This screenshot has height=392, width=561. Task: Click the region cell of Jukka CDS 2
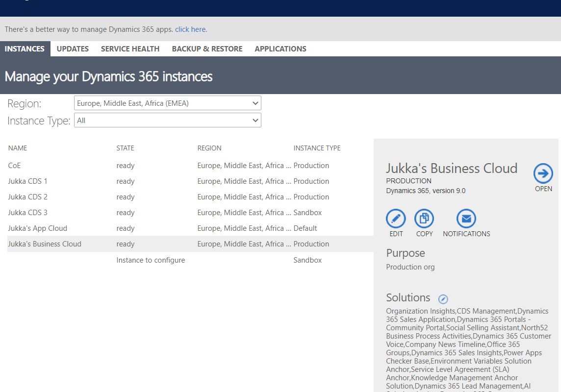(x=244, y=197)
